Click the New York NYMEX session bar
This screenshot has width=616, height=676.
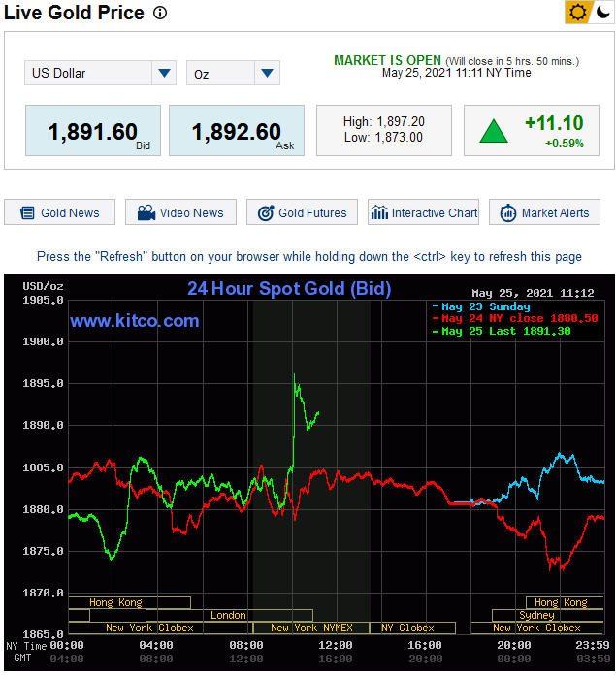pyautogui.click(x=311, y=628)
